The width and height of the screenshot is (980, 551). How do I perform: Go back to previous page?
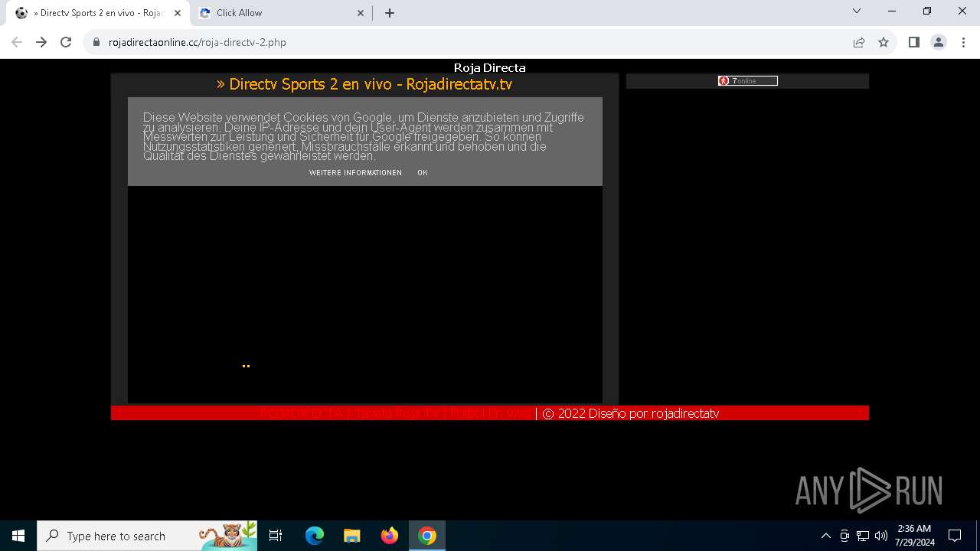coord(17,42)
